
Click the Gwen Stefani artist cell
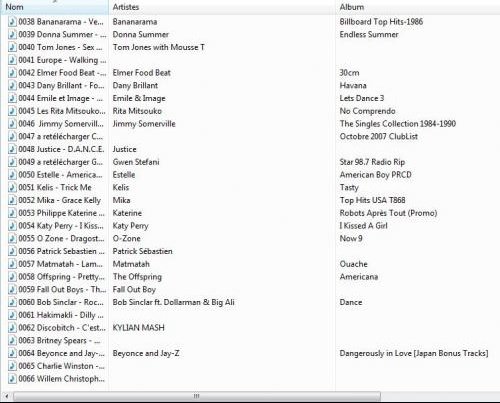click(x=136, y=162)
